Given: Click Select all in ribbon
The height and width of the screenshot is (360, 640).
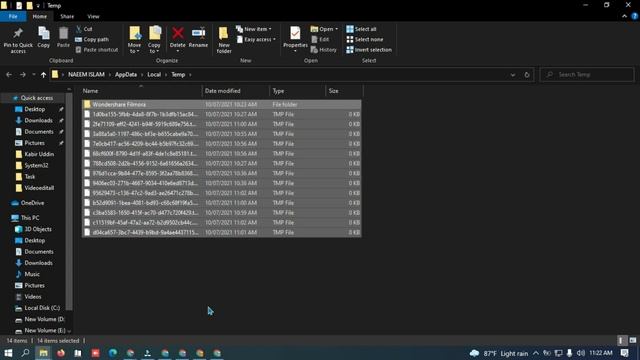Looking at the screenshot, I should pyautogui.click(x=362, y=29).
